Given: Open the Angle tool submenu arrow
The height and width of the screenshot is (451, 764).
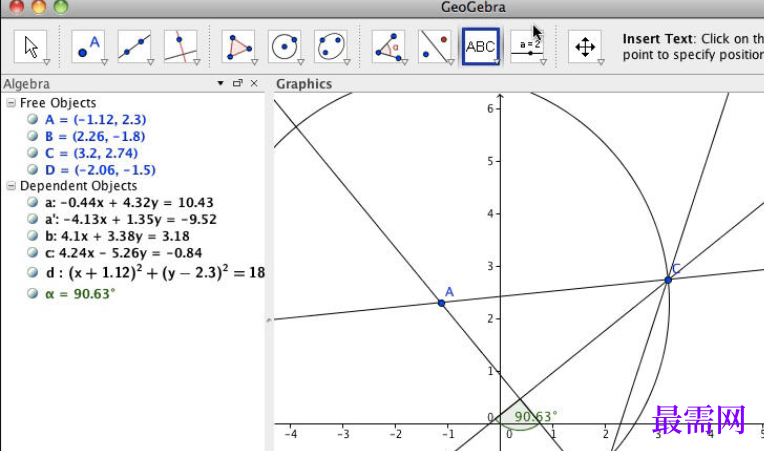Looking at the screenshot, I should click(404, 62).
